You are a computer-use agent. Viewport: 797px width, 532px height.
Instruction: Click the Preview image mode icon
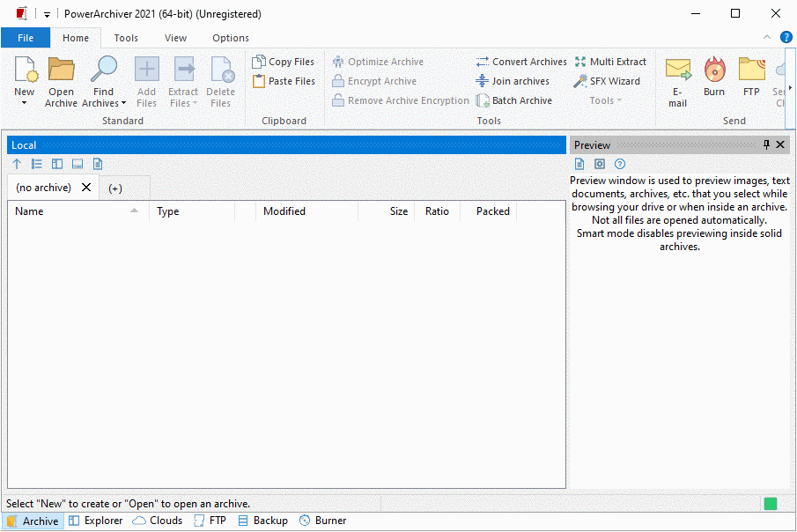coord(600,164)
